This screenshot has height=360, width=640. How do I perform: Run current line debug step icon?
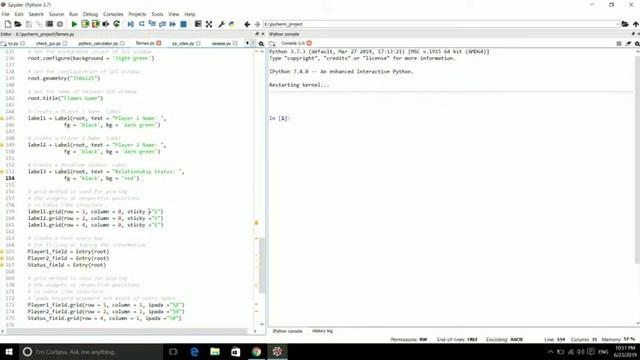[x=142, y=24]
